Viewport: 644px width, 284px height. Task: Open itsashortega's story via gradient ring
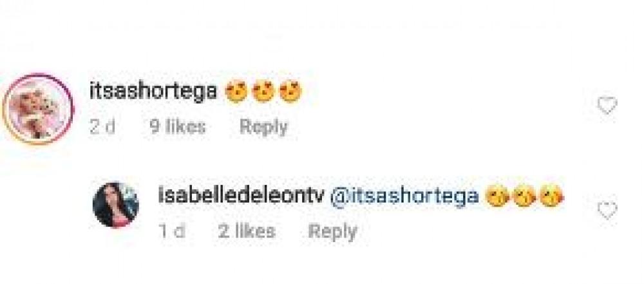[38, 108]
